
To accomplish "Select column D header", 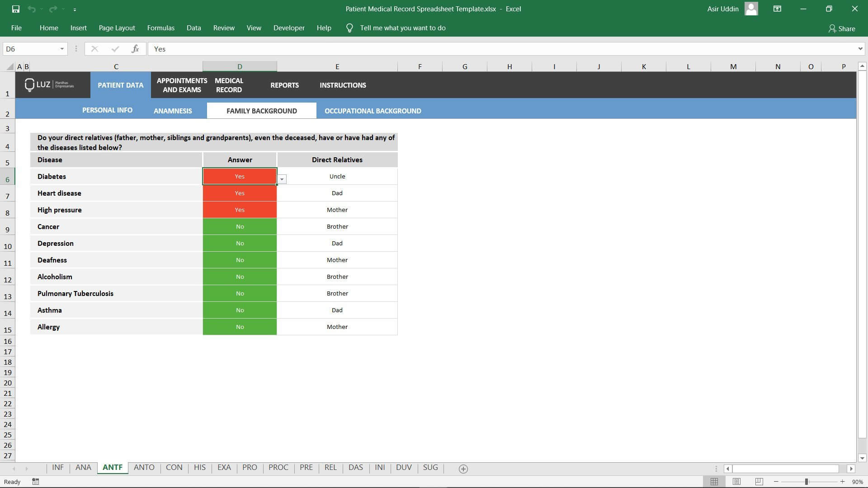I will click(x=240, y=66).
